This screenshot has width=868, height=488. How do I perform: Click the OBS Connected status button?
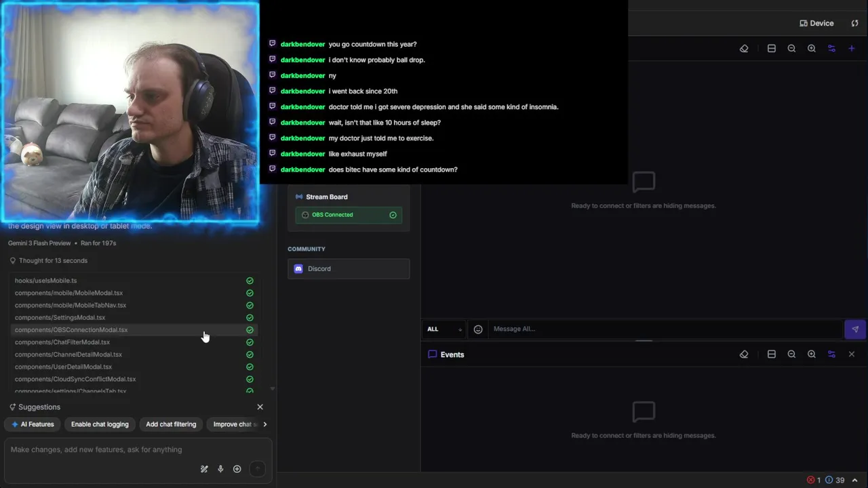[349, 215]
